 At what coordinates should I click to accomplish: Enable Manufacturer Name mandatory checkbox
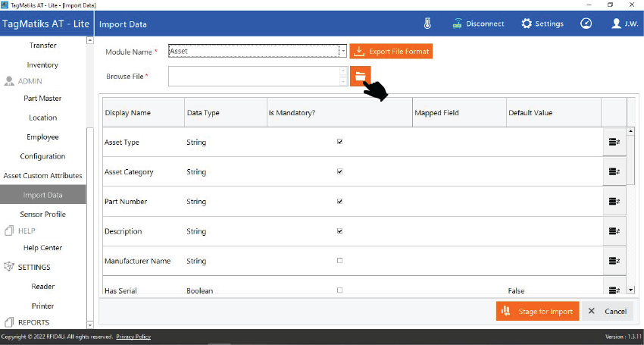pyautogui.click(x=339, y=261)
